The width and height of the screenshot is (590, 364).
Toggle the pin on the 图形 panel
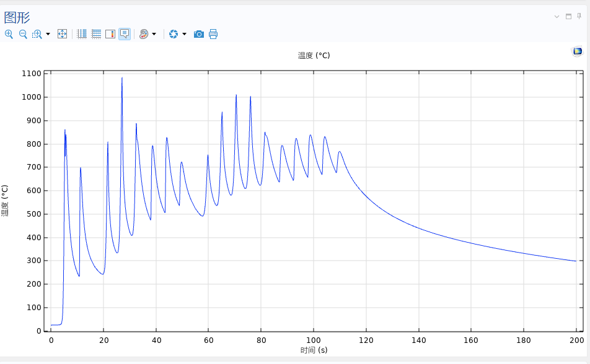pos(579,16)
